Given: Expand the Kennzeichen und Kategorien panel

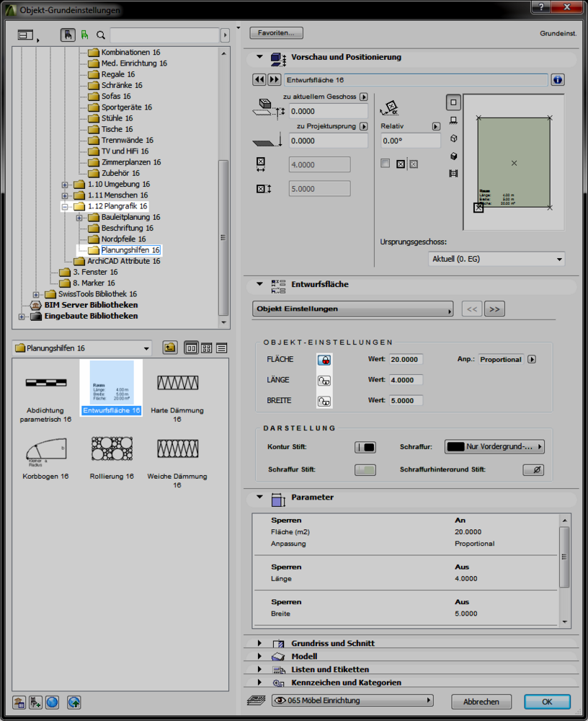Looking at the screenshot, I should point(259,682).
